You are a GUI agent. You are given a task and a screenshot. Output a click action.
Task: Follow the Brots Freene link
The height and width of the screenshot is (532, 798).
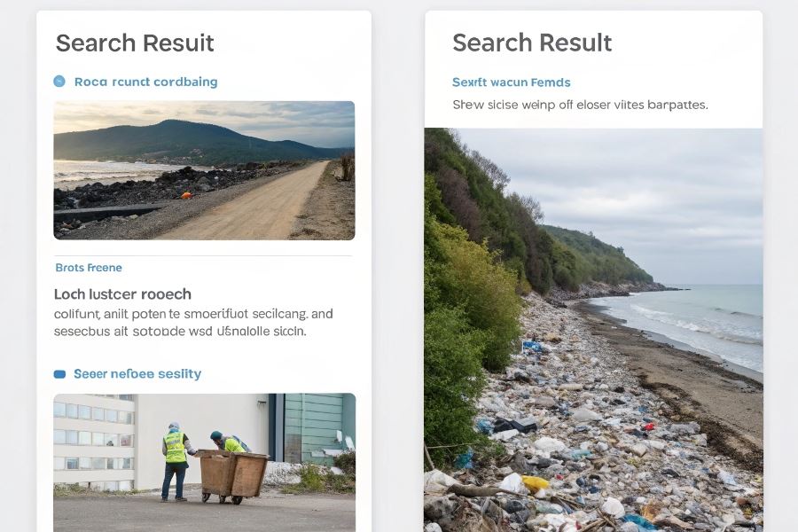pyautogui.click(x=89, y=267)
